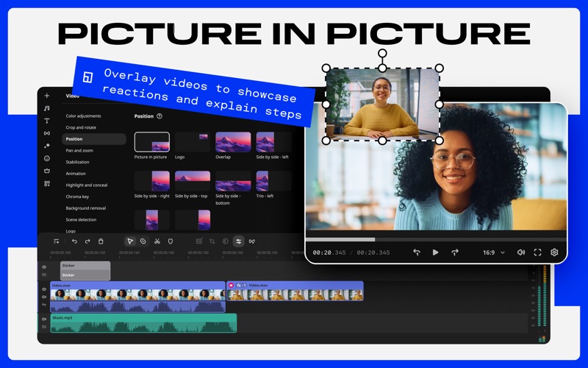Screen dimensions: 588x368
Task: Toggle fullscreen in the player
Action: pyautogui.click(x=538, y=252)
